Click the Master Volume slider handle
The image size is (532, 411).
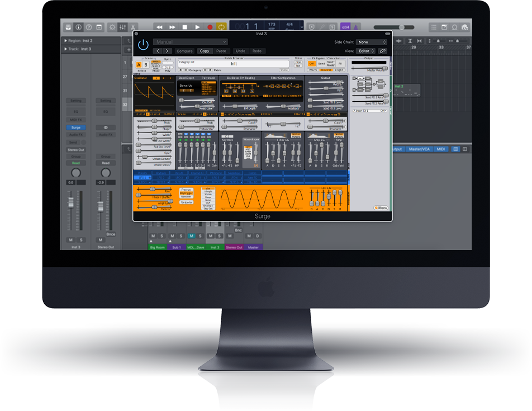[x=384, y=68]
